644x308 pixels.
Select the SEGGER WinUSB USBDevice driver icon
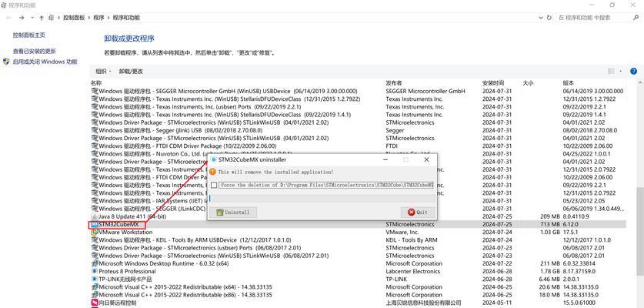[x=95, y=92]
